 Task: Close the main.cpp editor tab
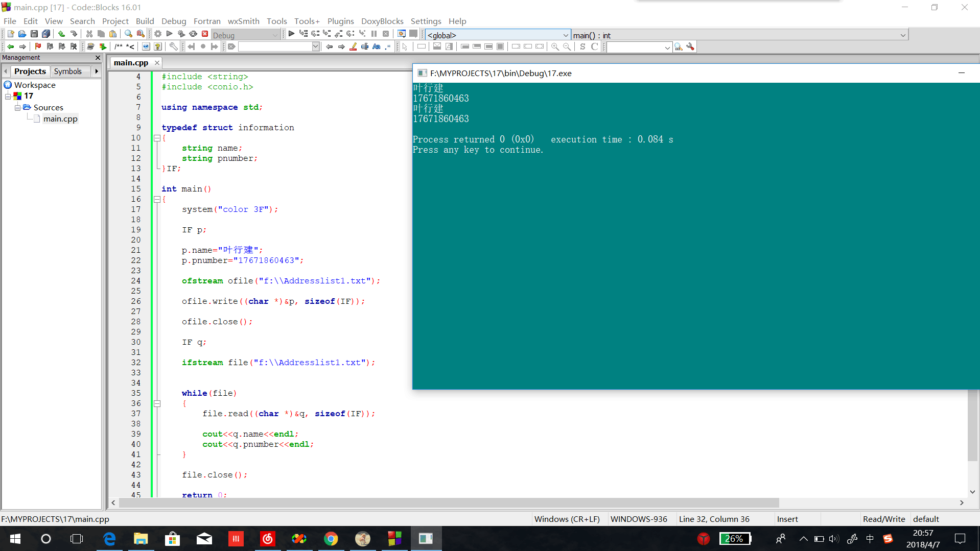pyautogui.click(x=157, y=62)
